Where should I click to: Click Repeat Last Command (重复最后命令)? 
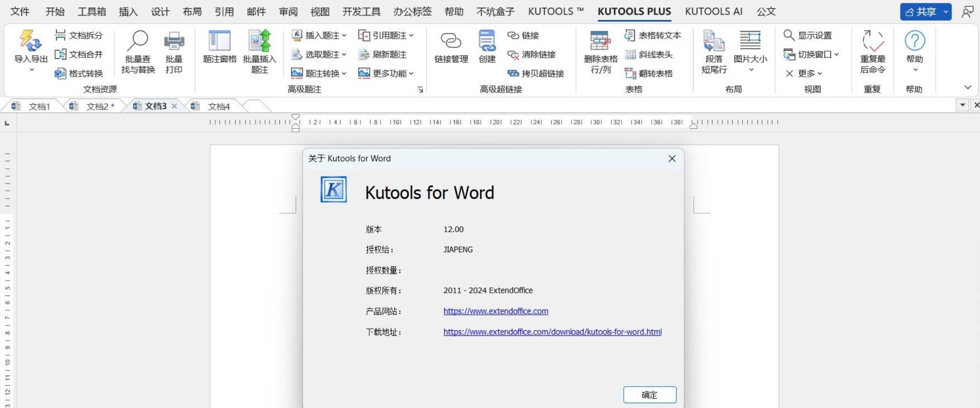pyautogui.click(x=873, y=52)
